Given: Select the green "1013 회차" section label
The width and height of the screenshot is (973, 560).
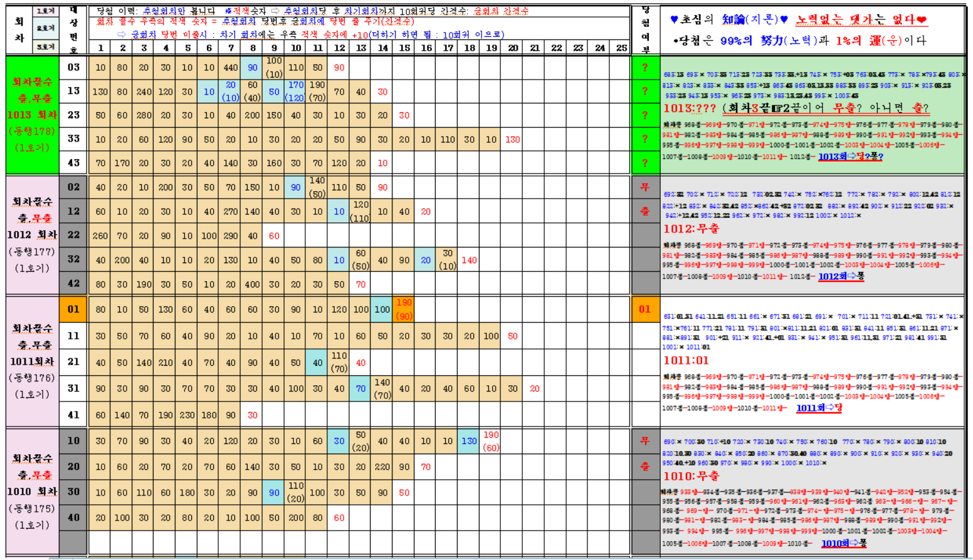Looking at the screenshot, I should (32, 115).
